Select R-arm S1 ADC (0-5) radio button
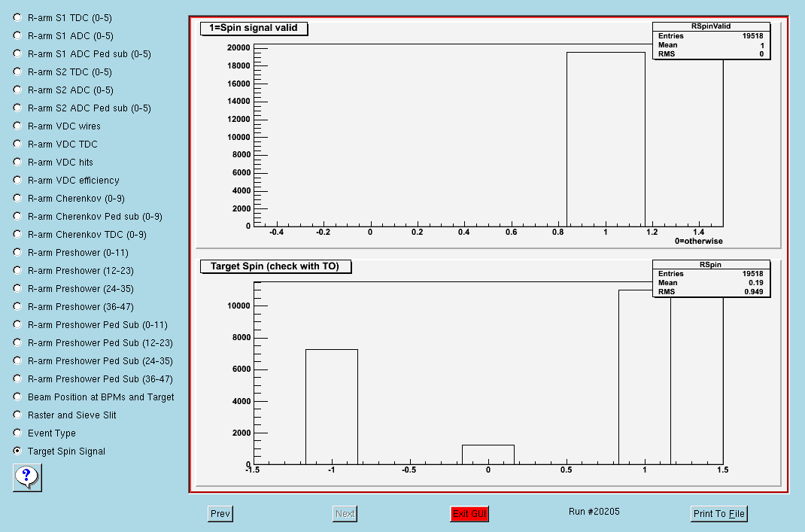Image resolution: width=805 pixels, height=532 pixels. click(x=17, y=35)
